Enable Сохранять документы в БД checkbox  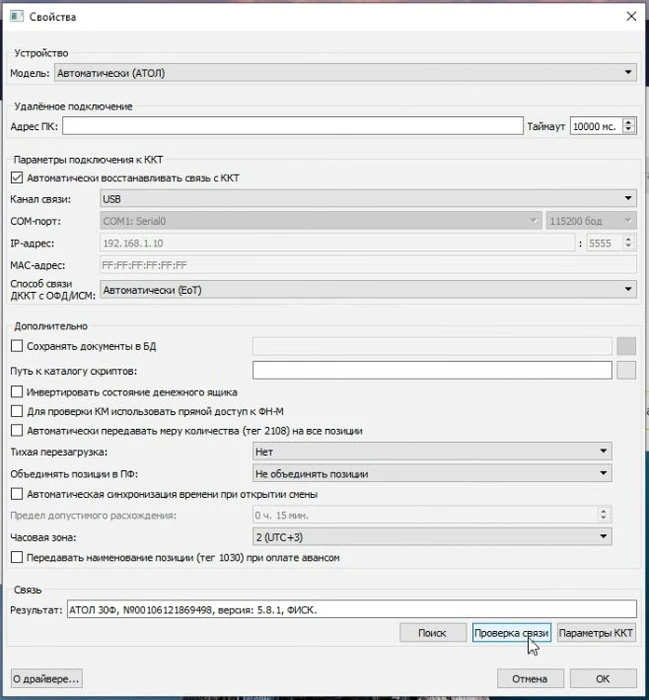coord(17,347)
